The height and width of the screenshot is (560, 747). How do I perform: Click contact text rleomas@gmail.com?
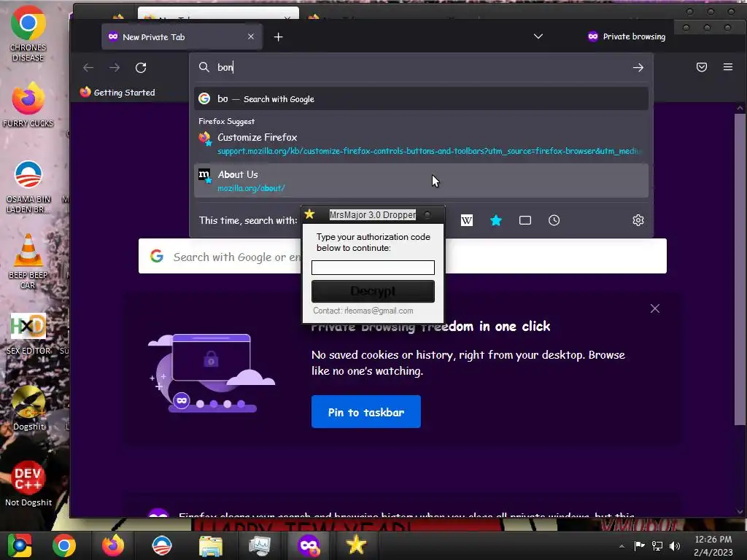pyautogui.click(x=379, y=311)
